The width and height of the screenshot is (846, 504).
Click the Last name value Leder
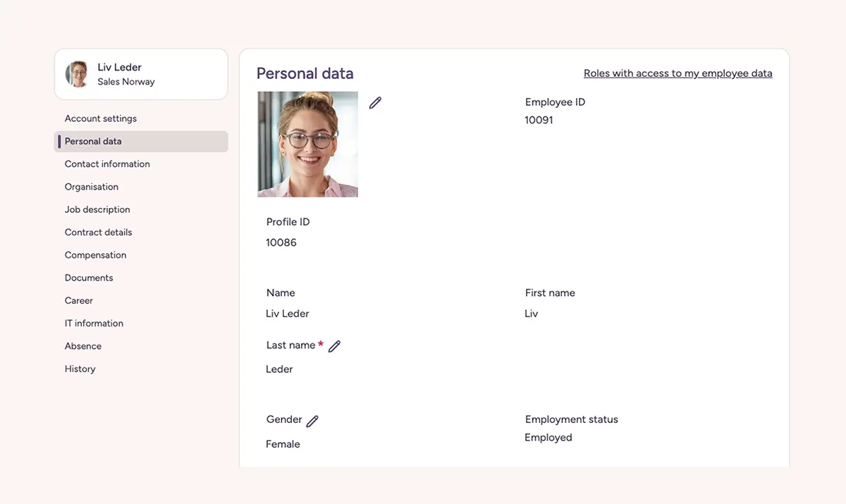(279, 369)
